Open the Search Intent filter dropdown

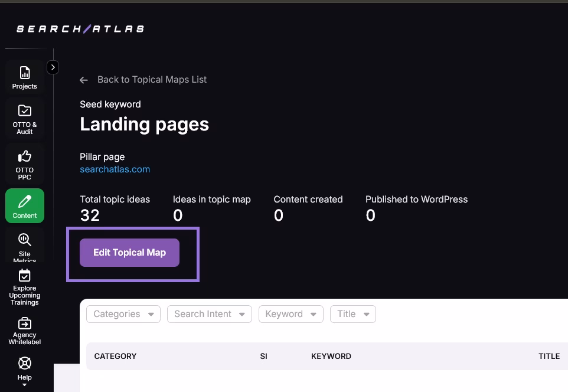coord(209,314)
